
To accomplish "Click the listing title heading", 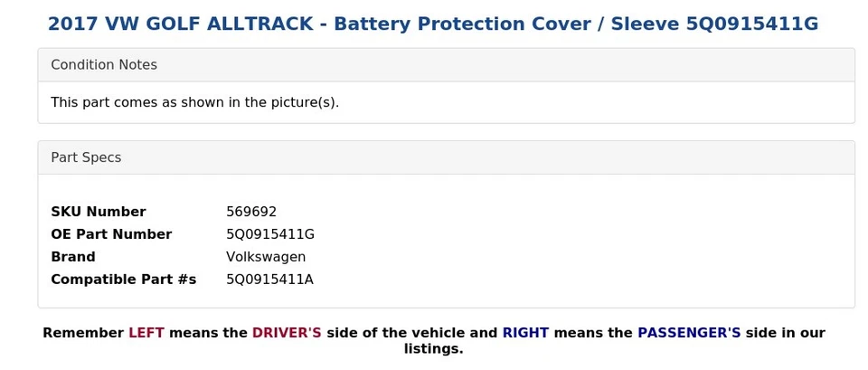I will click(432, 24).
